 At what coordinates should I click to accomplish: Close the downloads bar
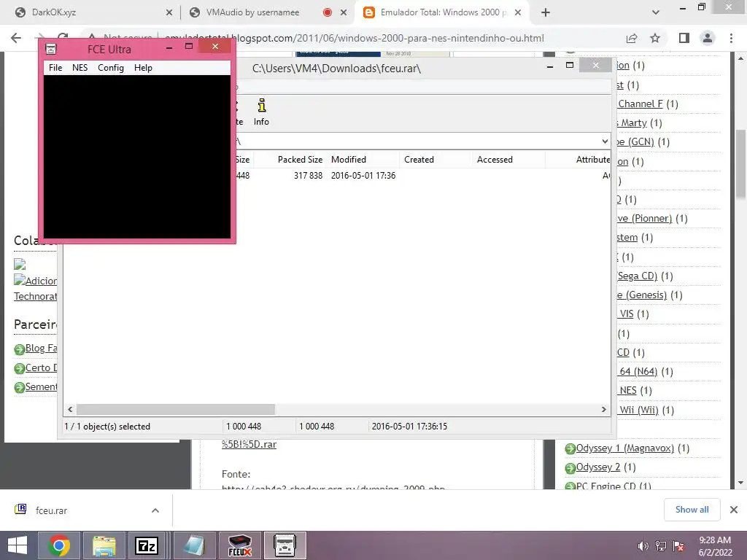[734, 510]
